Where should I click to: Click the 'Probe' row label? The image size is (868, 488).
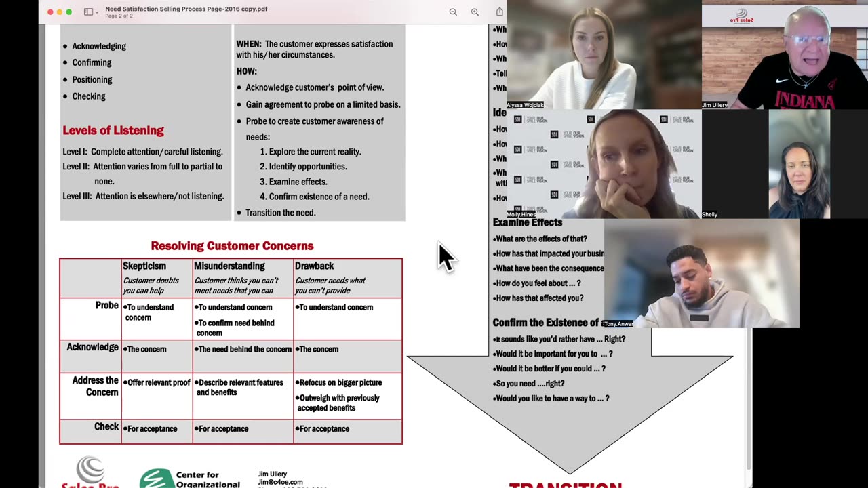[x=106, y=306]
